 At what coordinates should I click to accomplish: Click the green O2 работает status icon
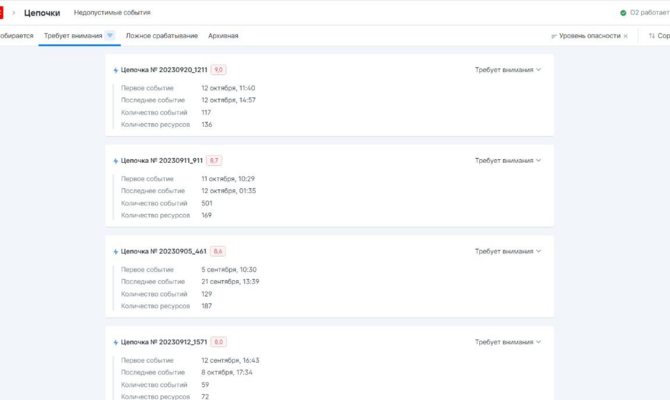pyautogui.click(x=623, y=13)
